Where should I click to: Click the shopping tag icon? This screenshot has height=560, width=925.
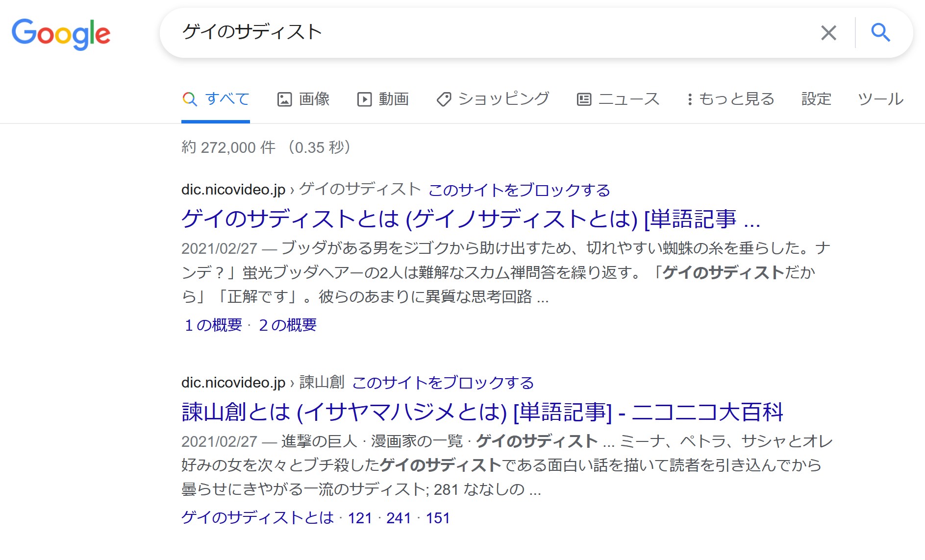tap(444, 99)
